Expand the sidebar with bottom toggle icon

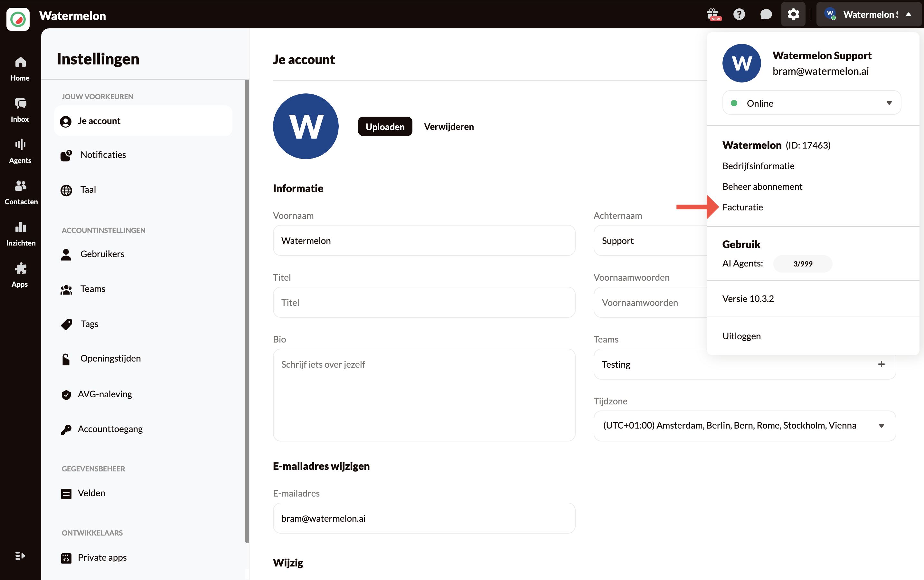tap(20, 556)
